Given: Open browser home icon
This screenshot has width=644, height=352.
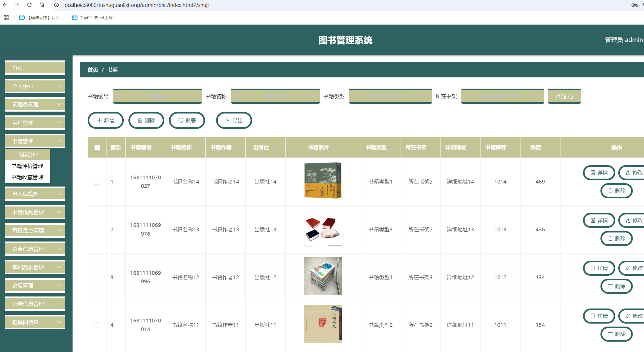Looking at the screenshot, I should (x=42, y=5).
